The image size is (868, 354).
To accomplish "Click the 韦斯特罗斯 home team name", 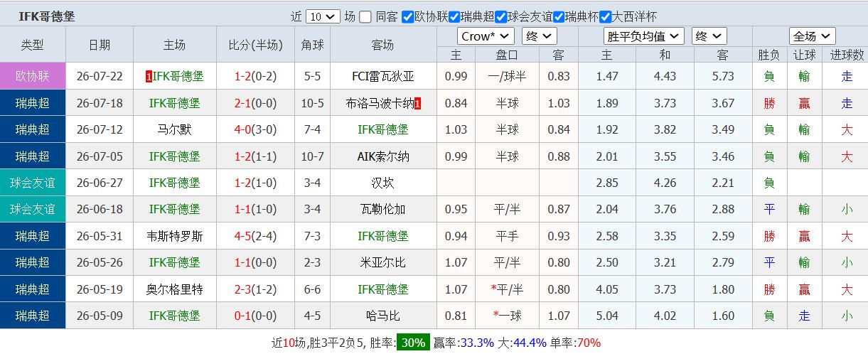I will coord(175,236).
